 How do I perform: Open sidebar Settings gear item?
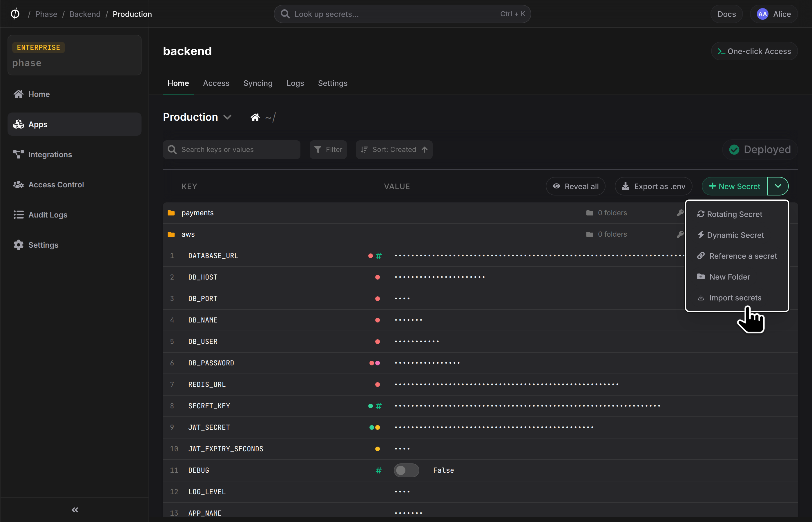74,245
